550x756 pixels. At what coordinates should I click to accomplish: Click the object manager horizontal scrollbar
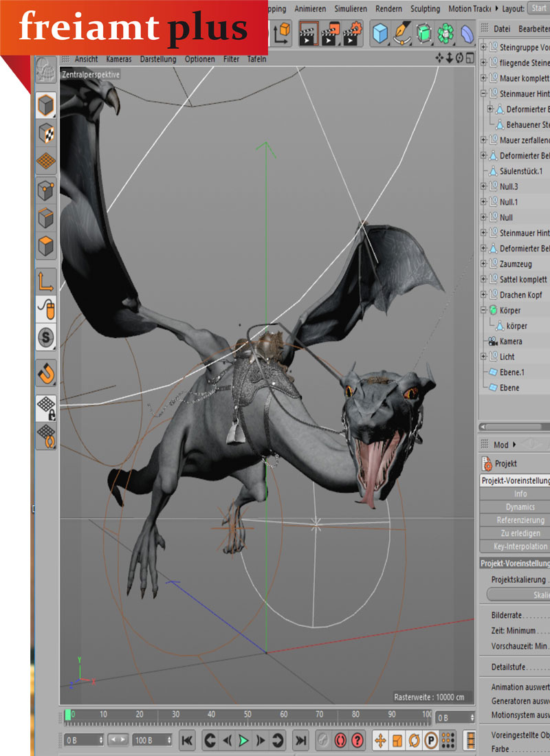[514, 427]
